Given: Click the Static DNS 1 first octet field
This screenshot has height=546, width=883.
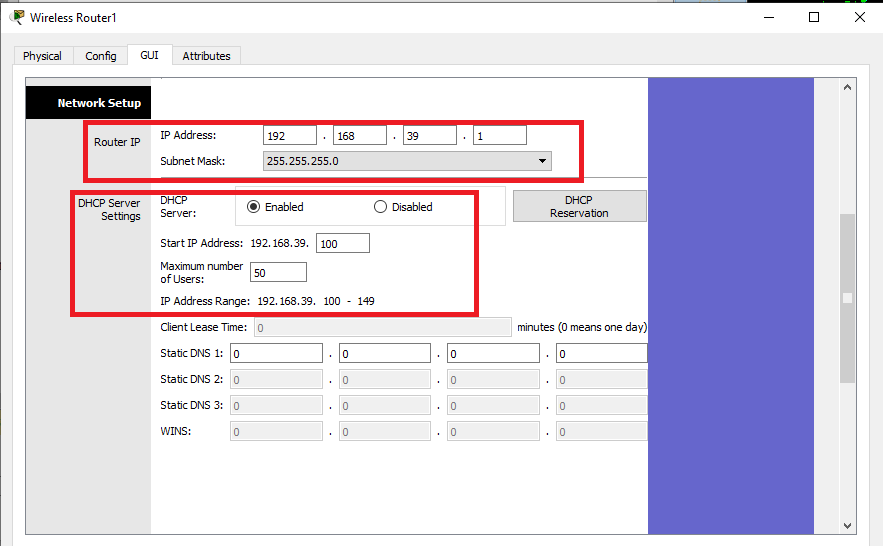Looking at the screenshot, I should coord(277,353).
